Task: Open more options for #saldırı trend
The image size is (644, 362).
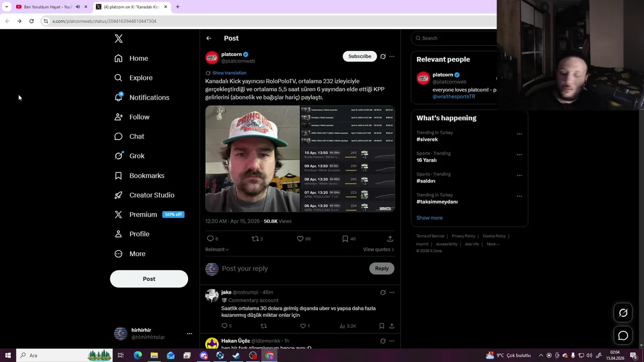Action: click(x=519, y=175)
